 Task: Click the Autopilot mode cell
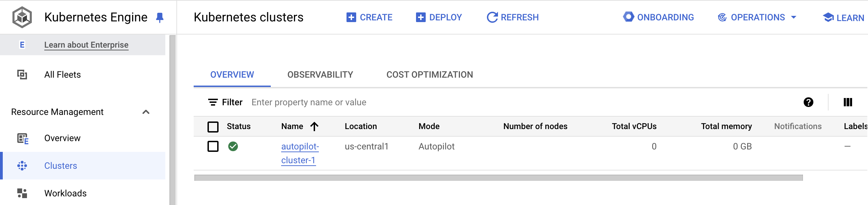[436, 146]
